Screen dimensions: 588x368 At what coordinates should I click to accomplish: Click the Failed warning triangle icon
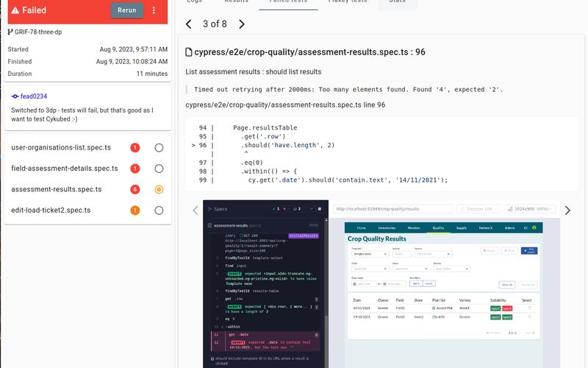(15, 10)
